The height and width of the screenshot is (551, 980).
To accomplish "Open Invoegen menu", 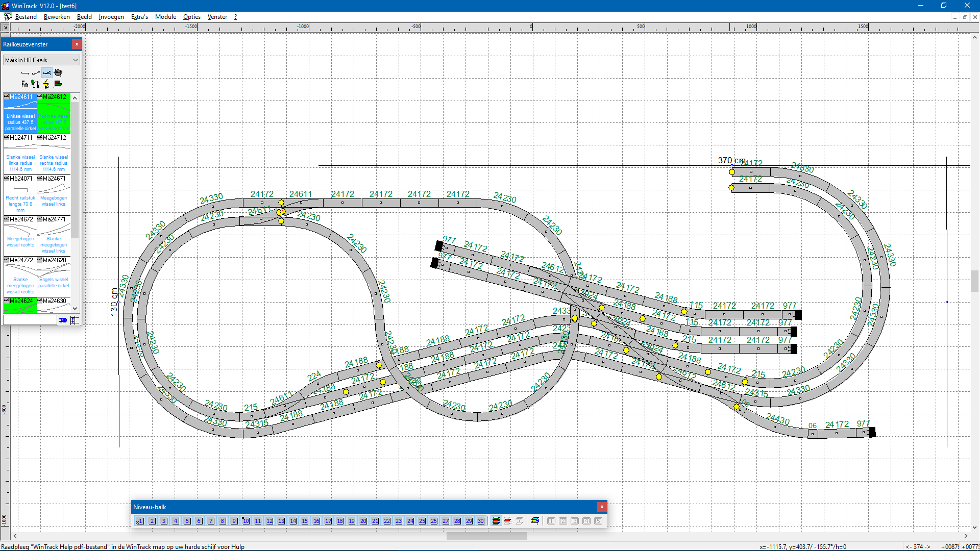I will pos(111,17).
